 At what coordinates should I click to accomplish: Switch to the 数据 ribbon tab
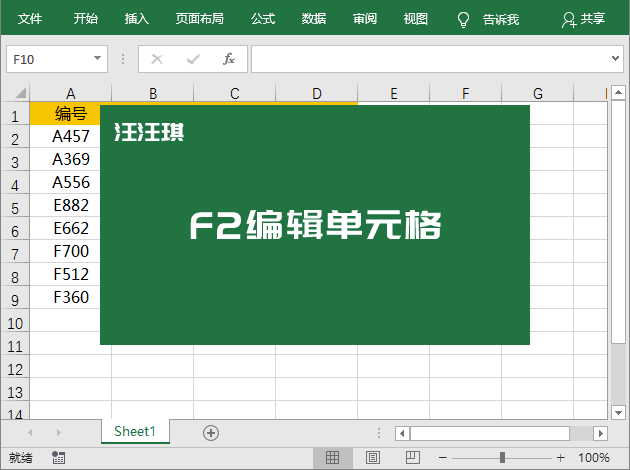(x=314, y=18)
